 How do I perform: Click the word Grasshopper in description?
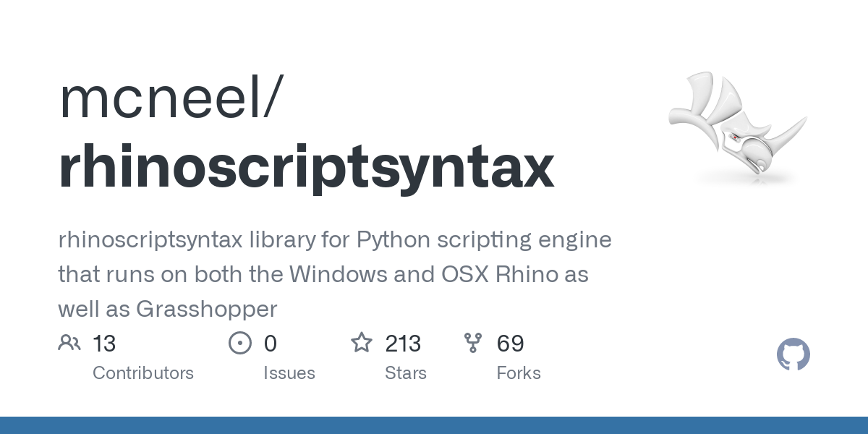click(206, 310)
